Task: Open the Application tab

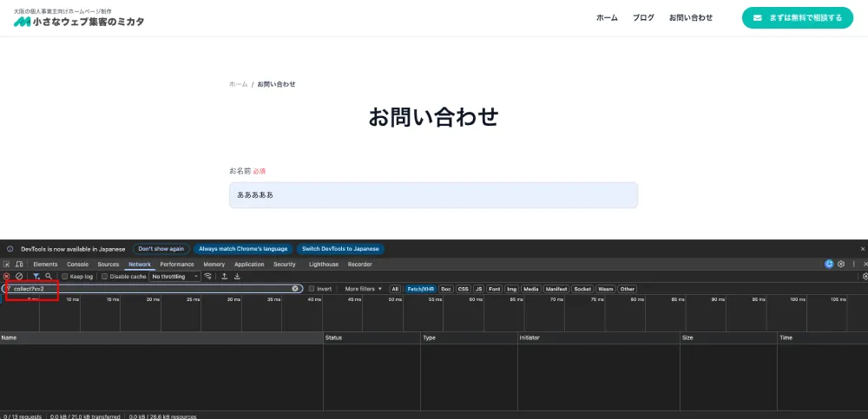Action: pos(249,265)
